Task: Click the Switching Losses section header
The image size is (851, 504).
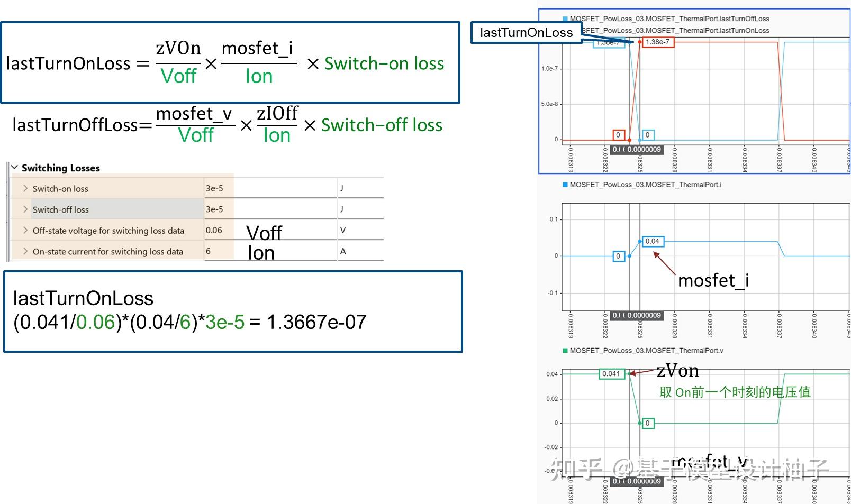Action: pos(61,168)
